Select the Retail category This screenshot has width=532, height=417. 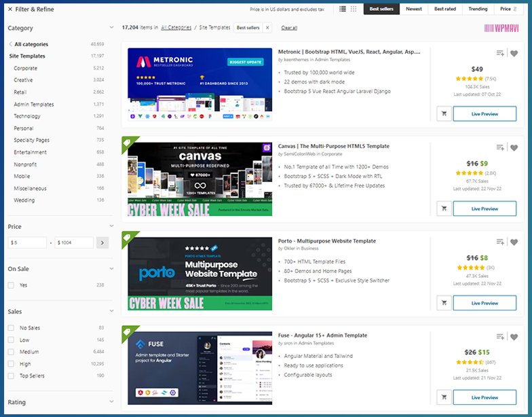20,92
